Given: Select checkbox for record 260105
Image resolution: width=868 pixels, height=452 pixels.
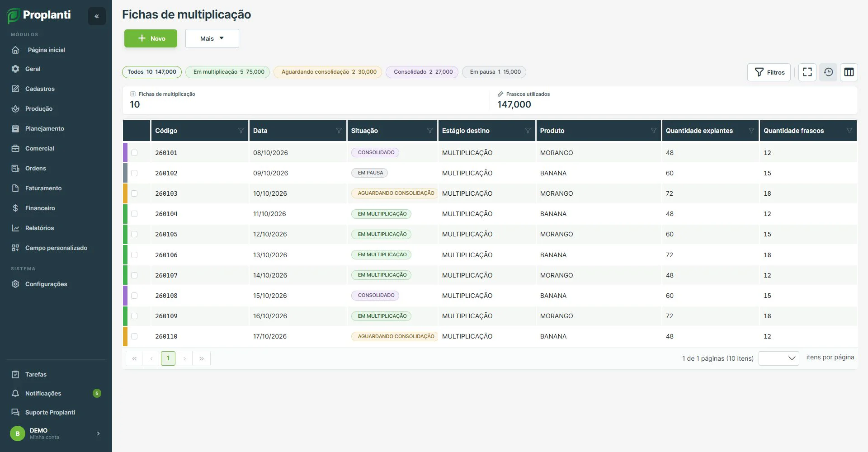Looking at the screenshot, I should click(134, 234).
